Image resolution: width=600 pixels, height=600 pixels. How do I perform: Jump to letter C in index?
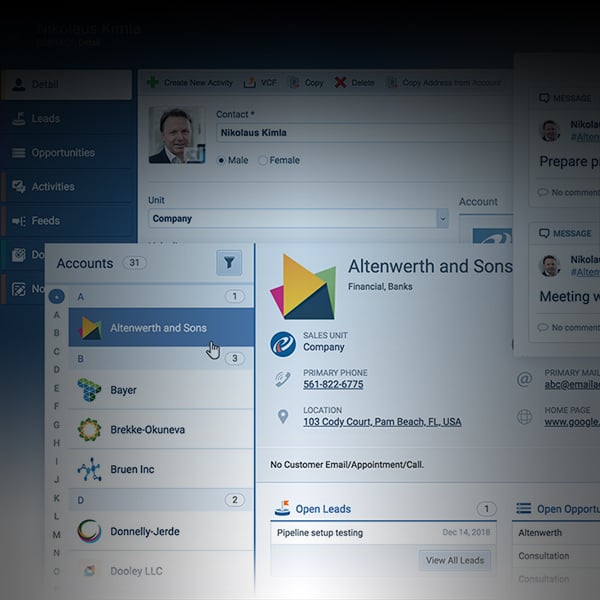click(x=57, y=351)
